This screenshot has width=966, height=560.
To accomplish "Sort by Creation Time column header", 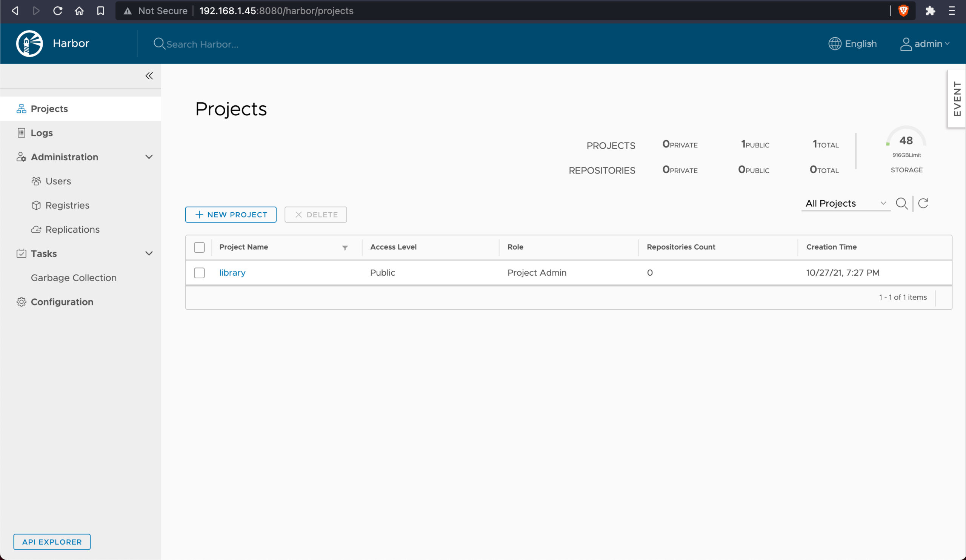I will pos(831,247).
